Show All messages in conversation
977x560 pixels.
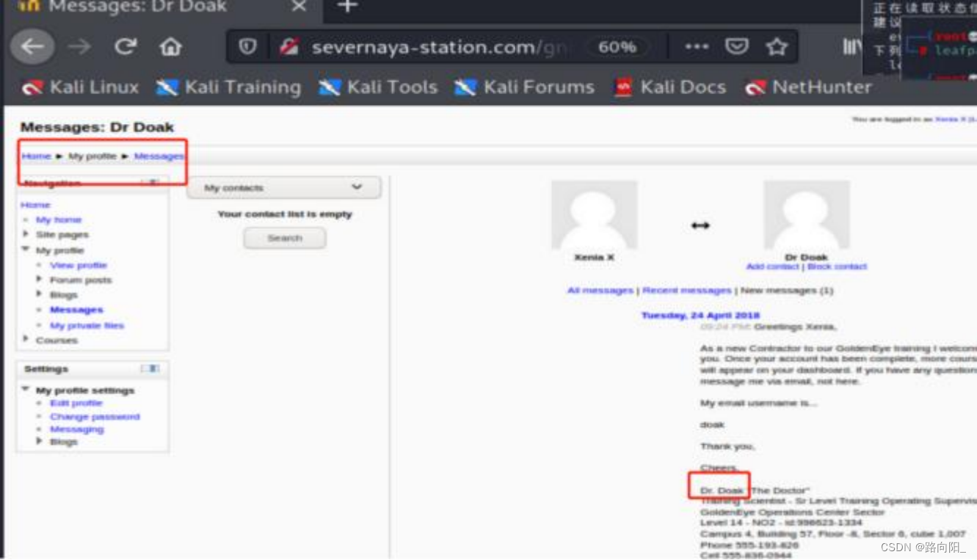tap(600, 291)
